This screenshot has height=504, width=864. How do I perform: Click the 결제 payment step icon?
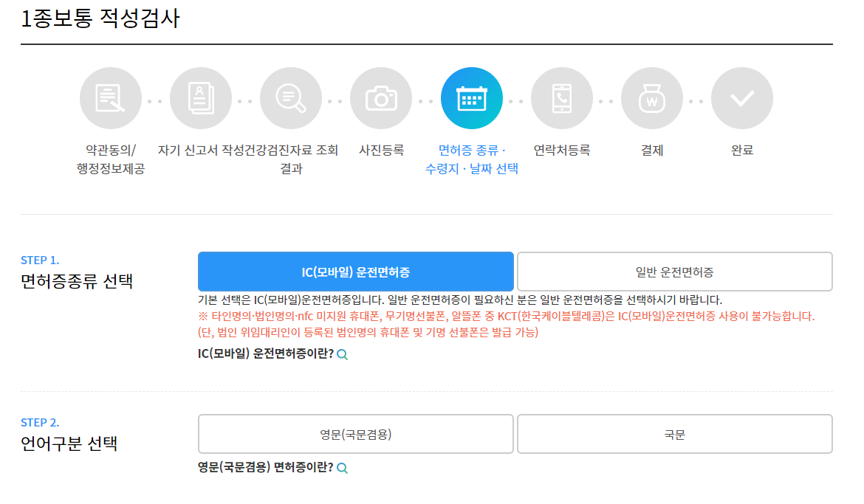[x=652, y=99]
